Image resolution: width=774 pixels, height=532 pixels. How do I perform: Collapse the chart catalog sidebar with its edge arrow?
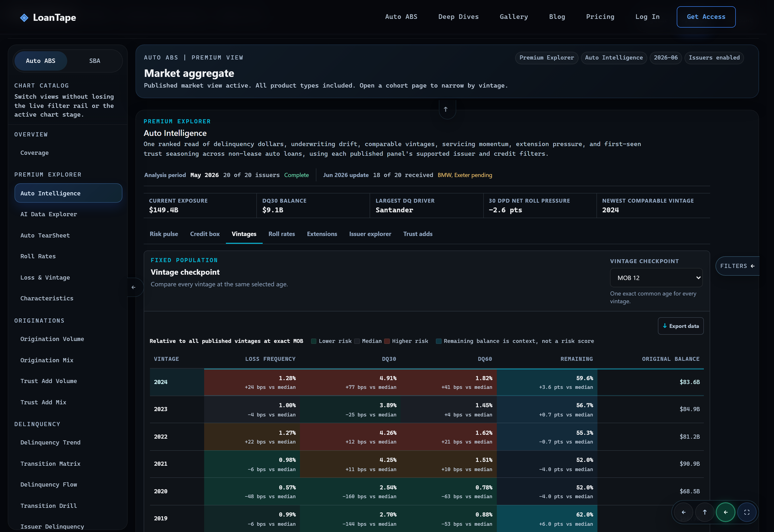pos(134,287)
